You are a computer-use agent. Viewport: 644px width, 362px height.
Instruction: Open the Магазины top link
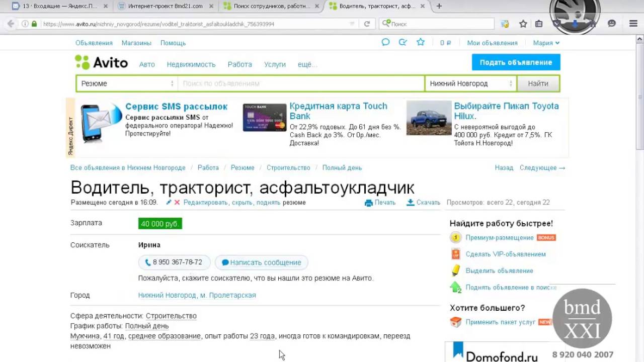(136, 43)
